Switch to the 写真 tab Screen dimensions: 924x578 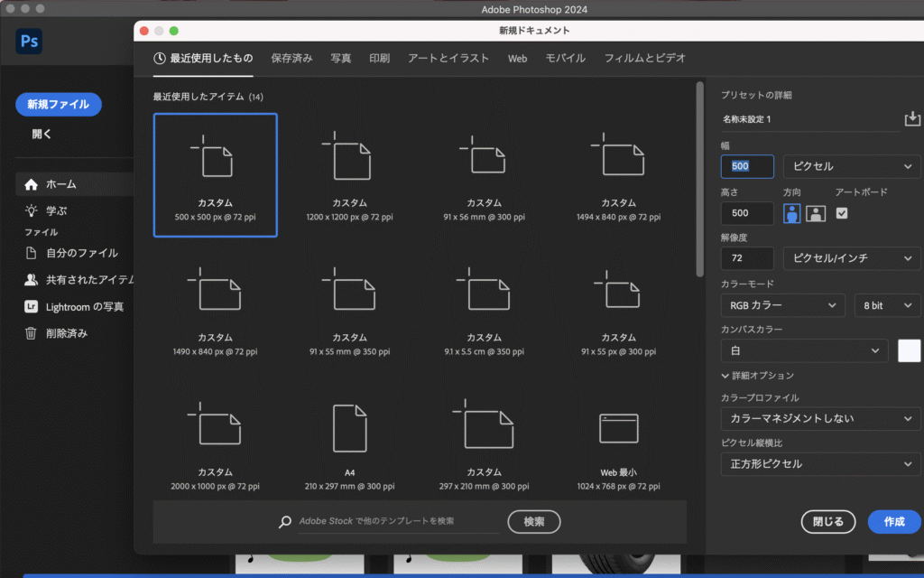point(340,58)
